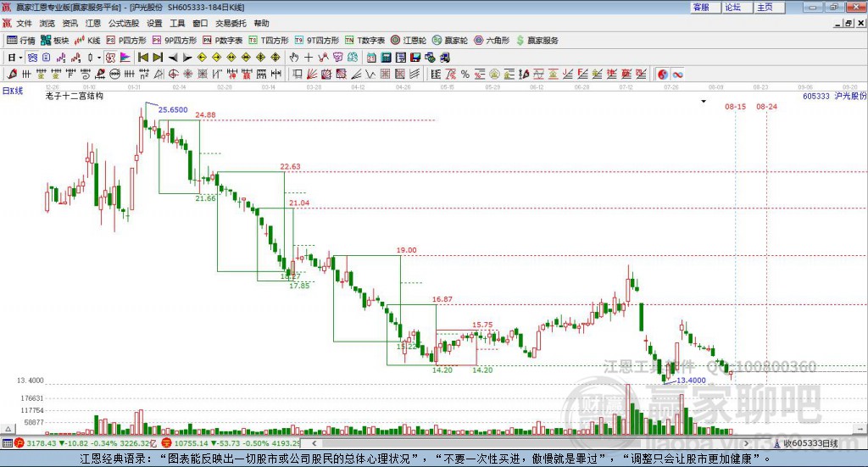Viewport: 868px width, 467px height.
Task: Click the calendar date icon in toolbar
Action: point(371,58)
